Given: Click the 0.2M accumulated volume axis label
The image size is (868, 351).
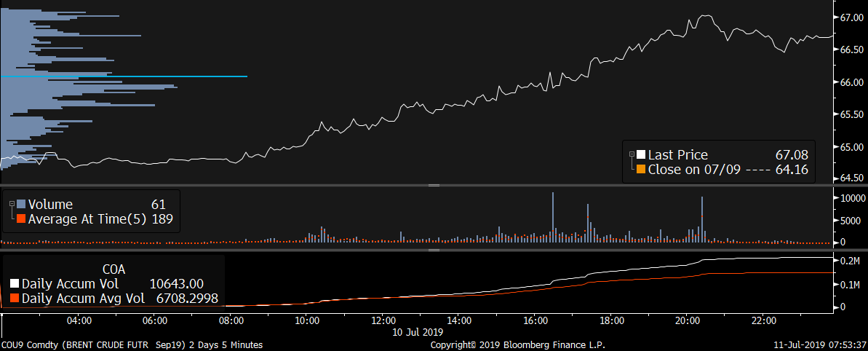Looking at the screenshot, I should point(850,261).
